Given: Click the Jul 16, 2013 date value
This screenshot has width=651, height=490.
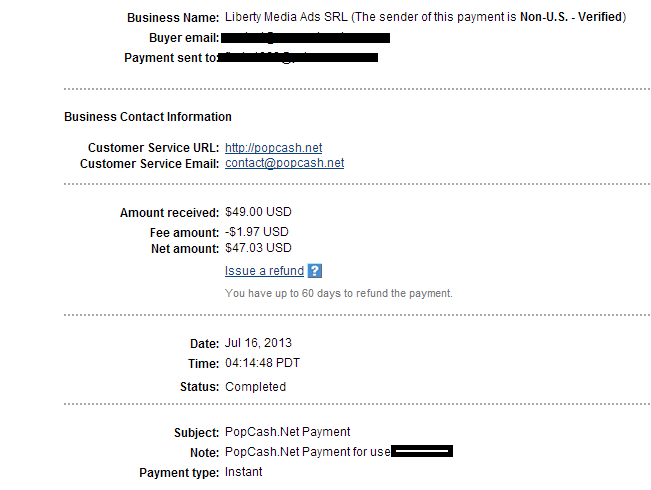Looking at the screenshot, I should point(258,343).
